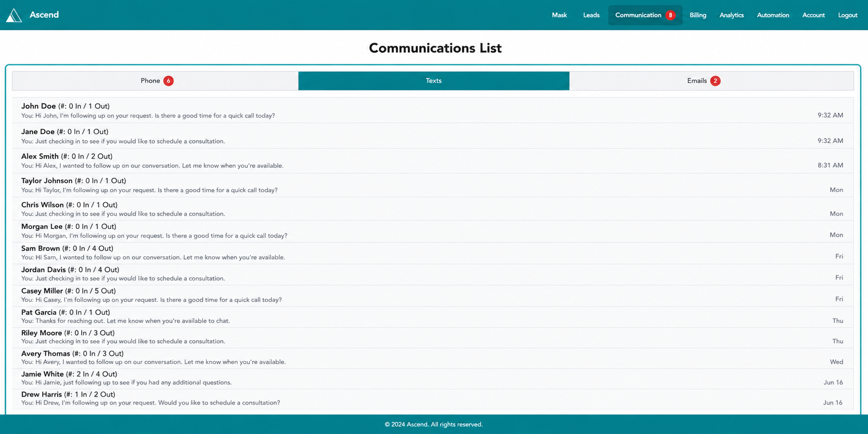Image resolution: width=868 pixels, height=434 pixels.
Task: Click the Logout link
Action: click(x=847, y=15)
